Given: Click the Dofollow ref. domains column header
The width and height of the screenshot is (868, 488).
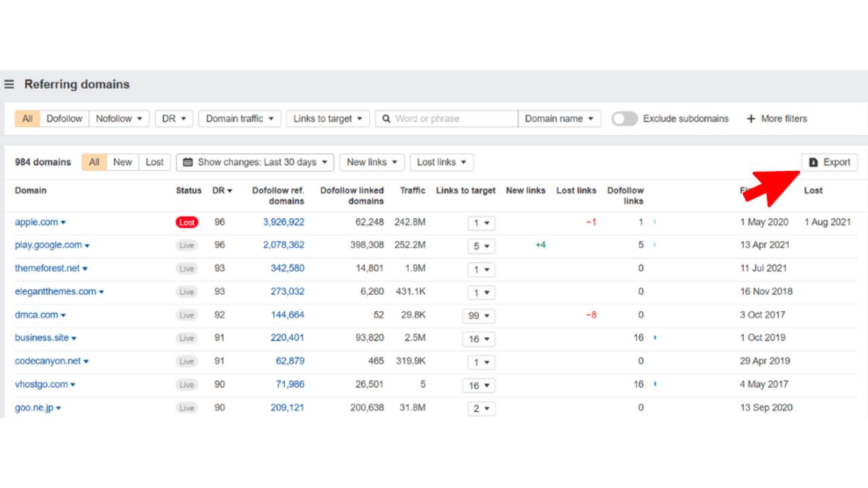Looking at the screenshot, I should tap(278, 196).
